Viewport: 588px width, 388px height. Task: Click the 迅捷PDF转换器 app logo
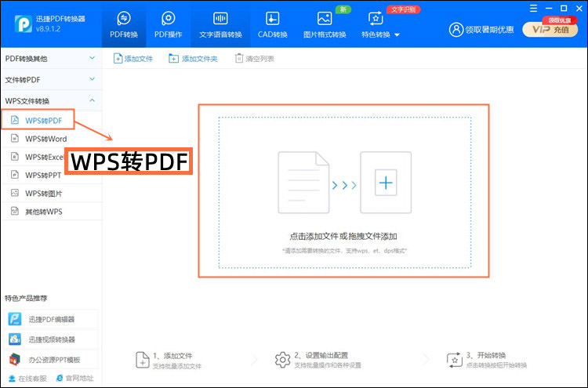coord(24,24)
